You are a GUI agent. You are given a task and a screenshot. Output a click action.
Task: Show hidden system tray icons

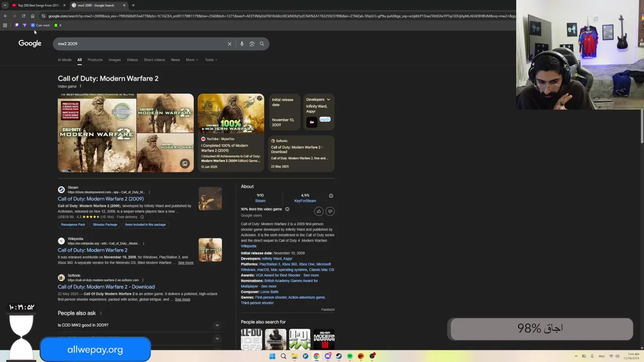[576, 356]
